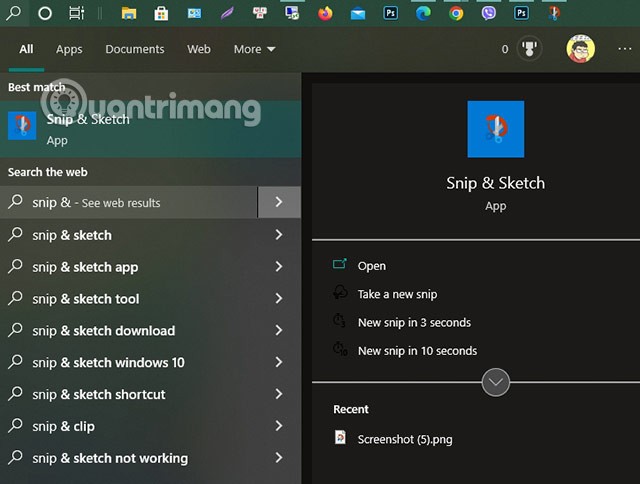Click Open in the app actions
The width and height of the screenshot is (640, 484).
tap(371, 266)
